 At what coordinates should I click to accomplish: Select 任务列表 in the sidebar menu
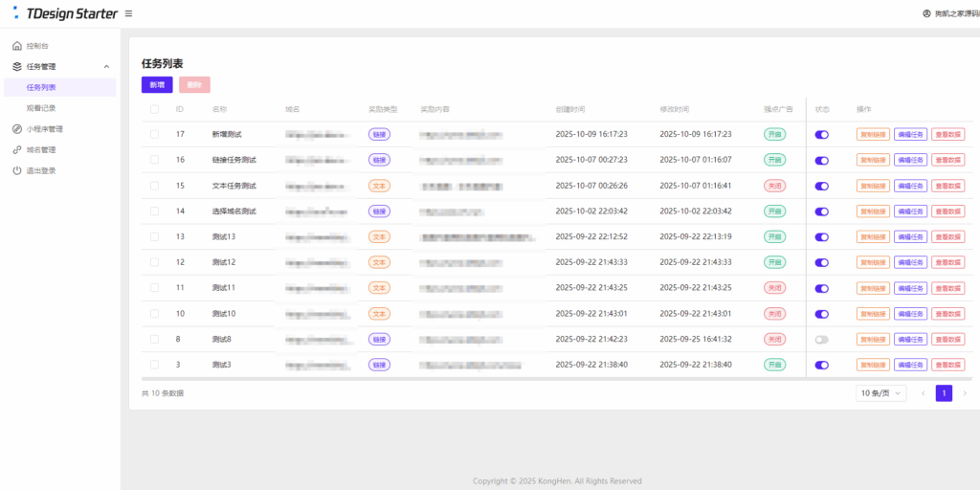click(x=41, y=87)
